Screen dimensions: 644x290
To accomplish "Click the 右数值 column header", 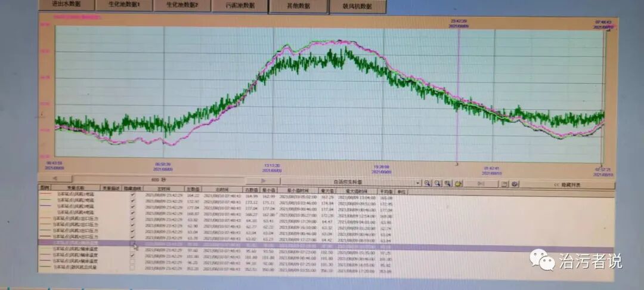I will point(252,190).
